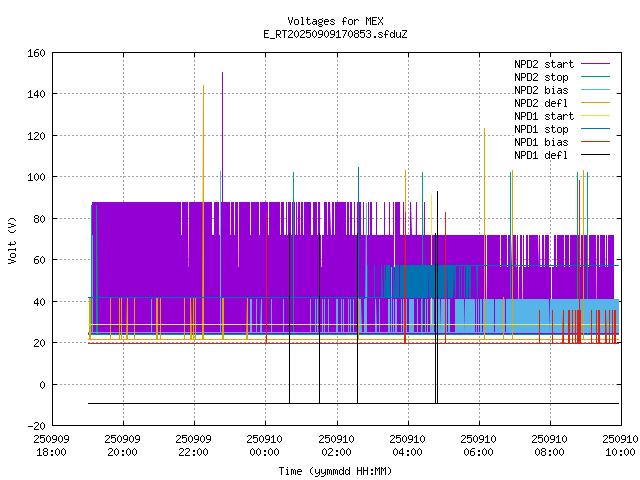Viewport: 640px width, 480px height.
Task: Click the 160 y-axis tick label
Action: (x=34, y=52)
